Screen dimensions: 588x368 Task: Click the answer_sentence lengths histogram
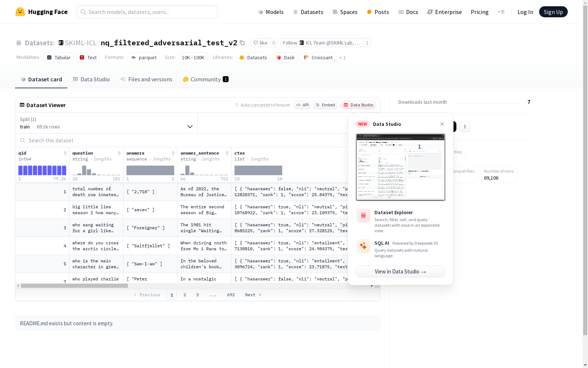coord(204,170)
